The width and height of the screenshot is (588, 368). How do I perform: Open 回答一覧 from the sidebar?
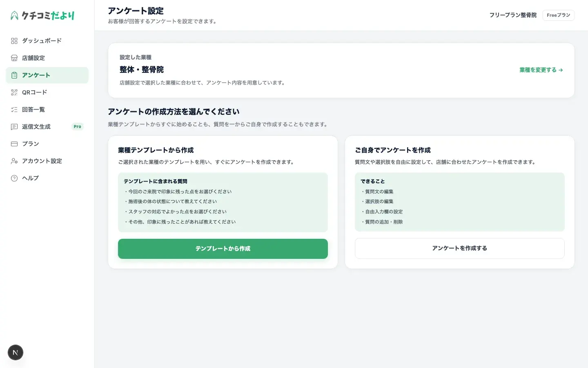tap(47, 110)
